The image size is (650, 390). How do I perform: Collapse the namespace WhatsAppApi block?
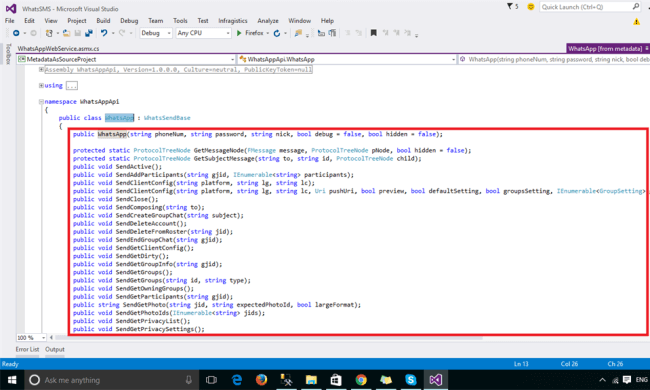(x=41, y=102)
